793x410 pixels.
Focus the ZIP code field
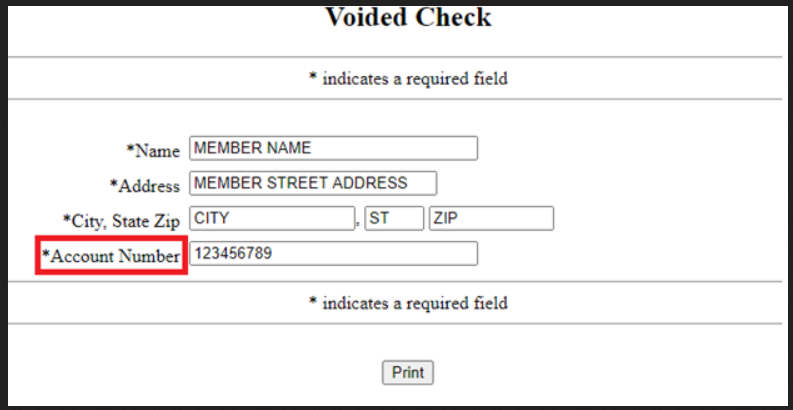(x=491, y=218)
